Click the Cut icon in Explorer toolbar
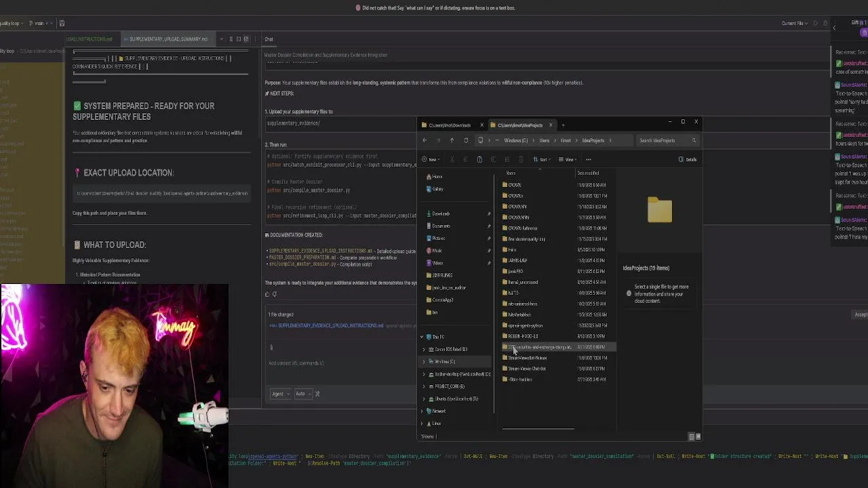Viewport: 868px width, 488px height. click(452, 159)
